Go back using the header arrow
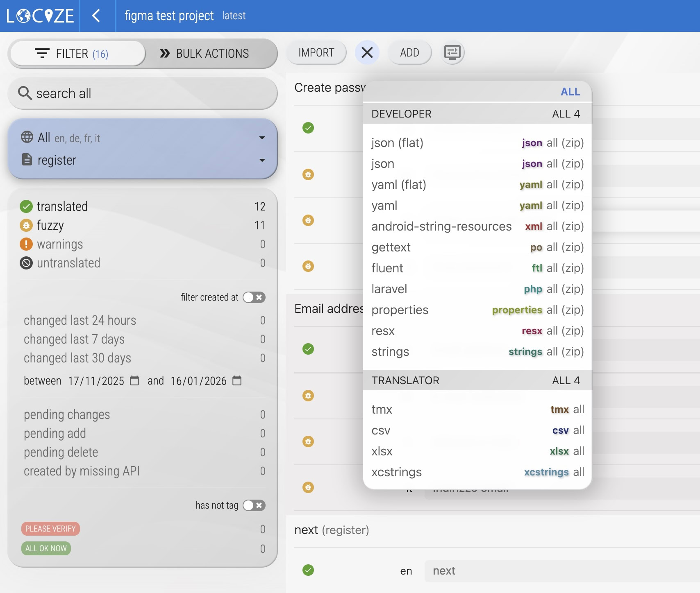 [96, 16]
